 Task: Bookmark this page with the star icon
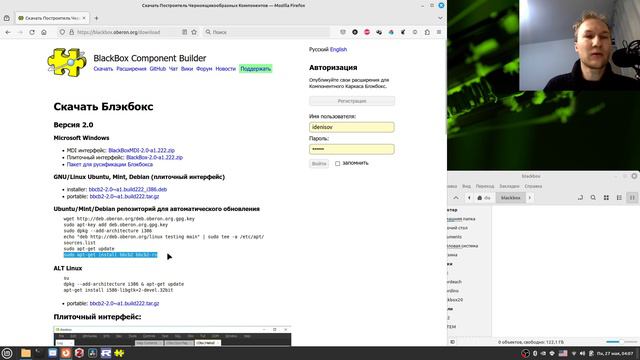click(x=194, y=32)
